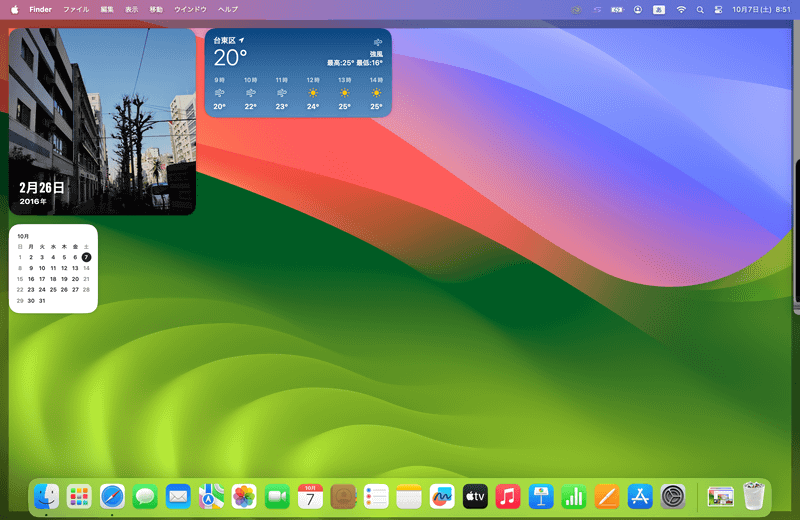Click the date and time in the menu bar
The image size is (800, 520).
pyautogui.click(x=761, y=9)
